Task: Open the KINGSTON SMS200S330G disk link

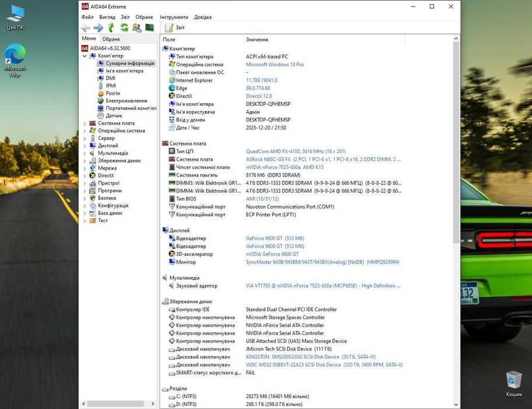Action: click(311, 357)
